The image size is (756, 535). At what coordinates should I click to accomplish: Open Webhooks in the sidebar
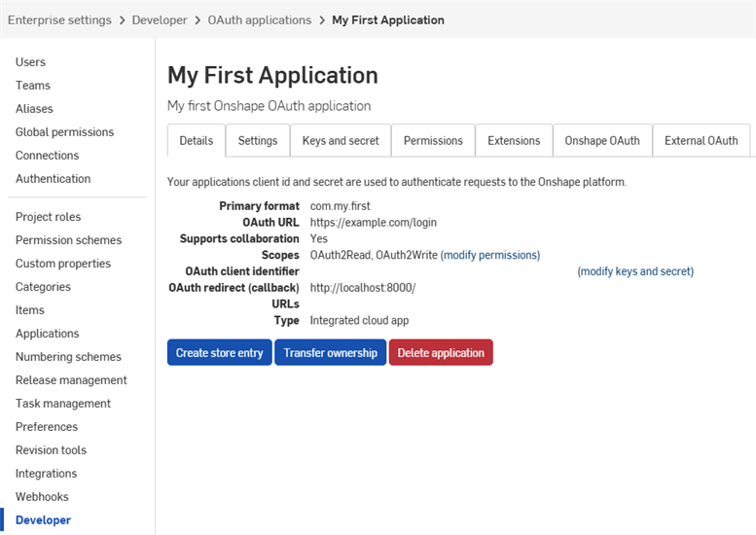point(42,497)
